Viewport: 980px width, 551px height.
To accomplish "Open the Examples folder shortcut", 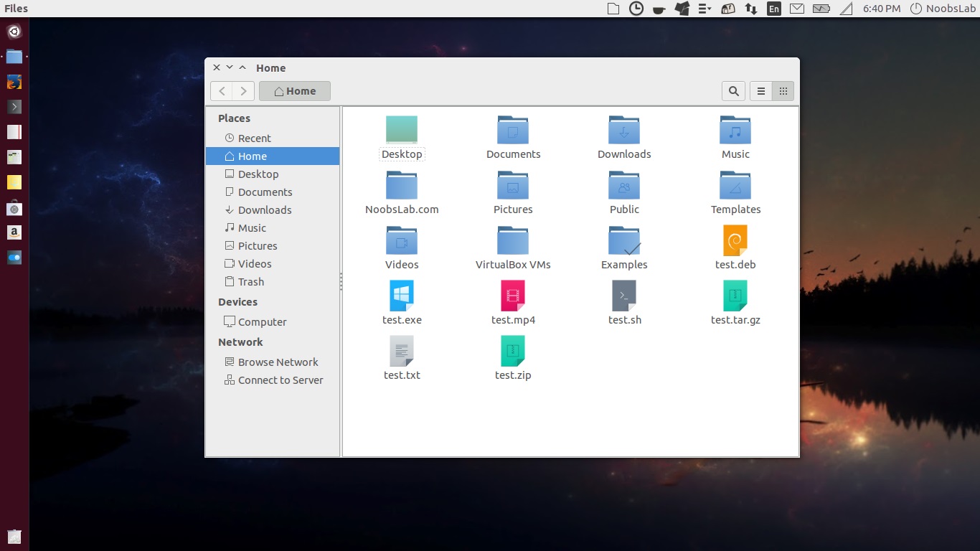I will click(x=623, y=240).
